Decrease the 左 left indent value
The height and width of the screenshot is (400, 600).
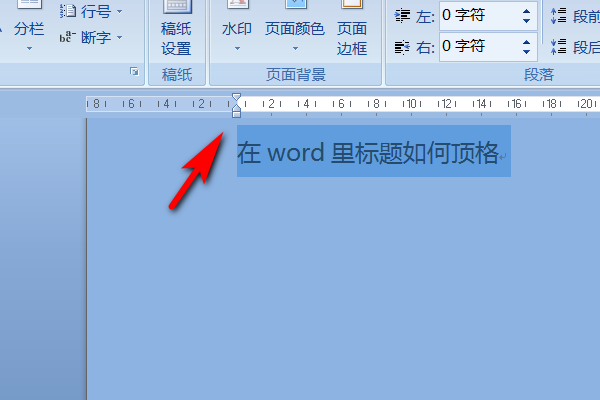point(527,21)
